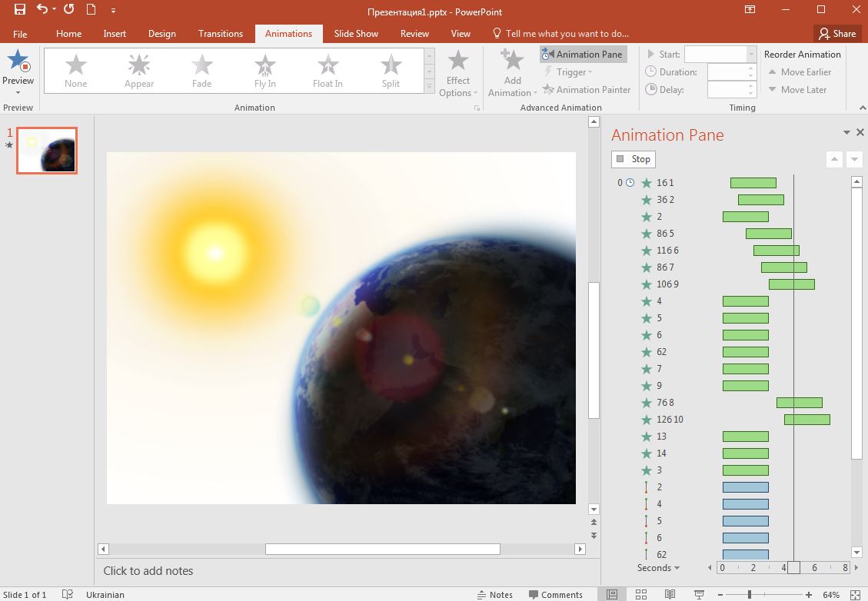The image size is (868, 601).
Task: Select the Fade animation effect
Action: click(x=201, y=69)
